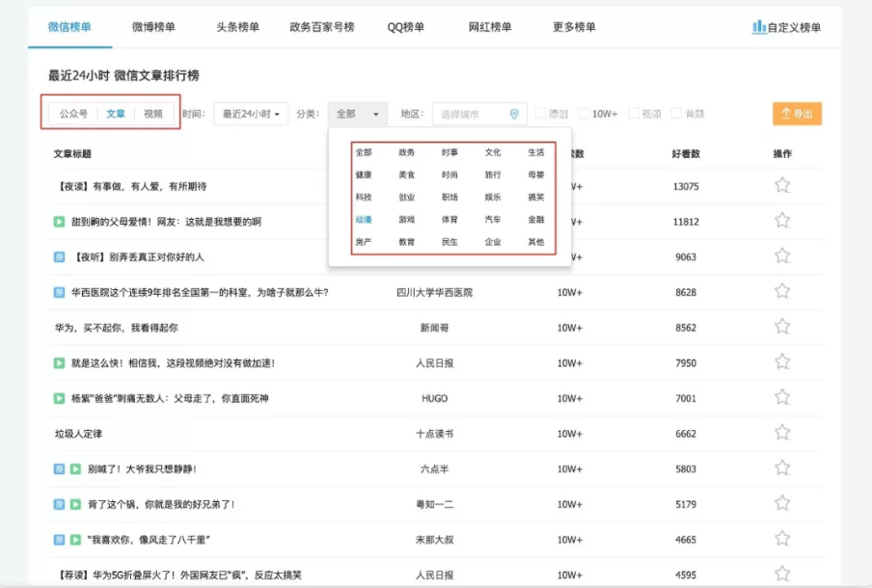
Task: Star the 【夜读】有事做 article
Action: pyautogui.click(x=782, y=185)
